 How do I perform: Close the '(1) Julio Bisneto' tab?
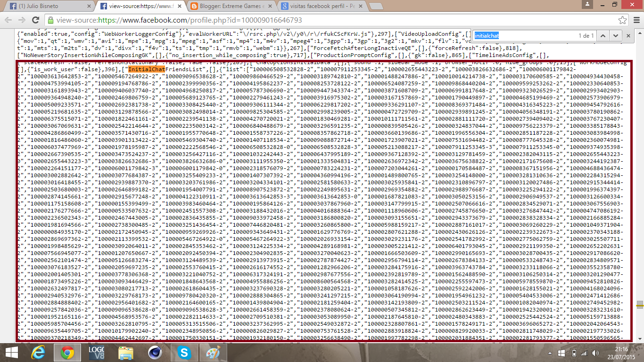(x=89, y=7)
